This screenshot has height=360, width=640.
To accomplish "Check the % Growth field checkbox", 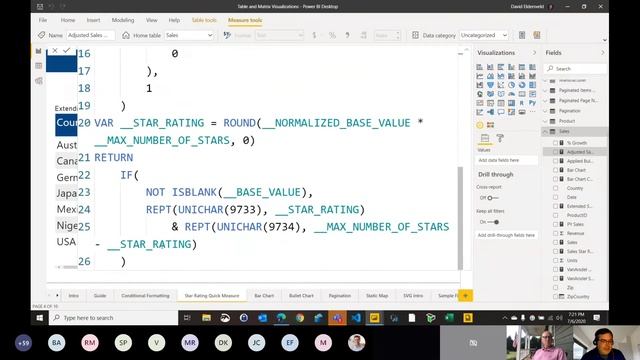I will click(x=555, y=143).
